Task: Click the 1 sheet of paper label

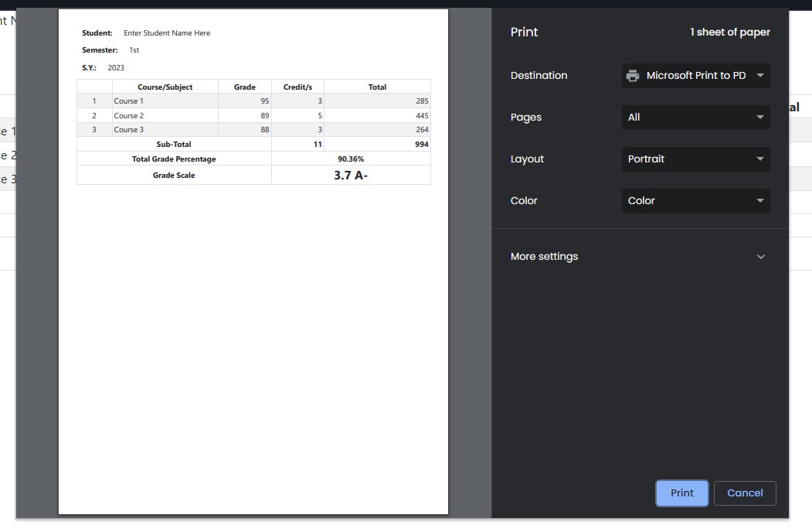Action: point(729,32)
